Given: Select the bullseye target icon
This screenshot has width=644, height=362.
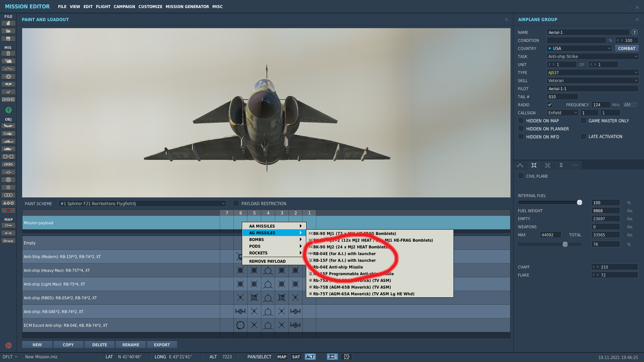Looking at the screenshot, I should (x=8, y=180).
